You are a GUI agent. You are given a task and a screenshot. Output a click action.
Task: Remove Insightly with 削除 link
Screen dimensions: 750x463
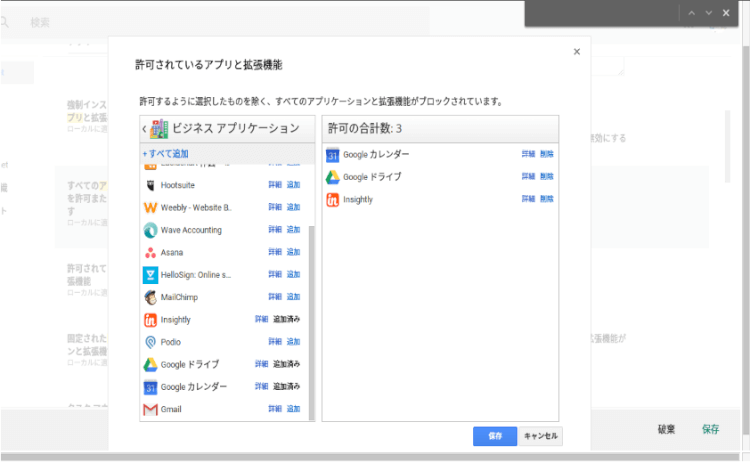point(547,199)
